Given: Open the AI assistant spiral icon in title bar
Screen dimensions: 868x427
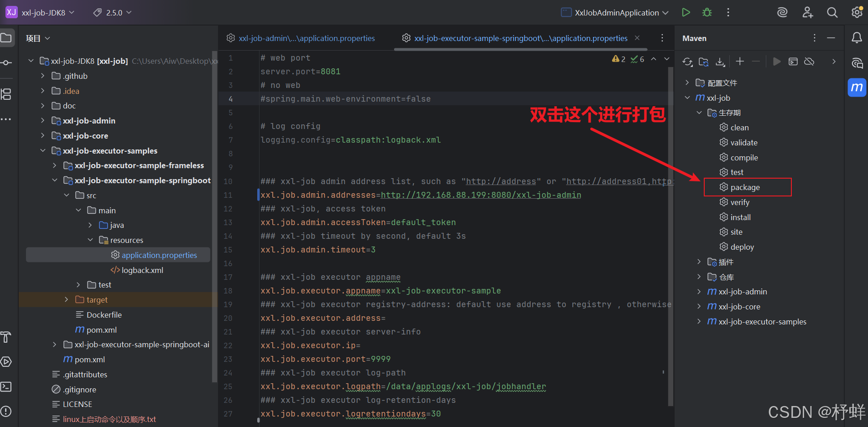Looking at the screenshot, I should (782, 12).
